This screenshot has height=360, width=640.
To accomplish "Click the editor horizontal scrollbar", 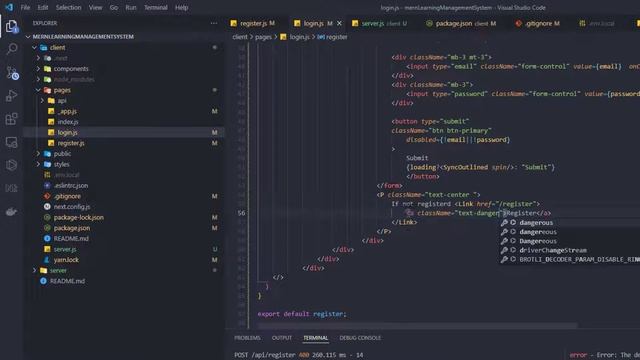I will pos(417,326).
